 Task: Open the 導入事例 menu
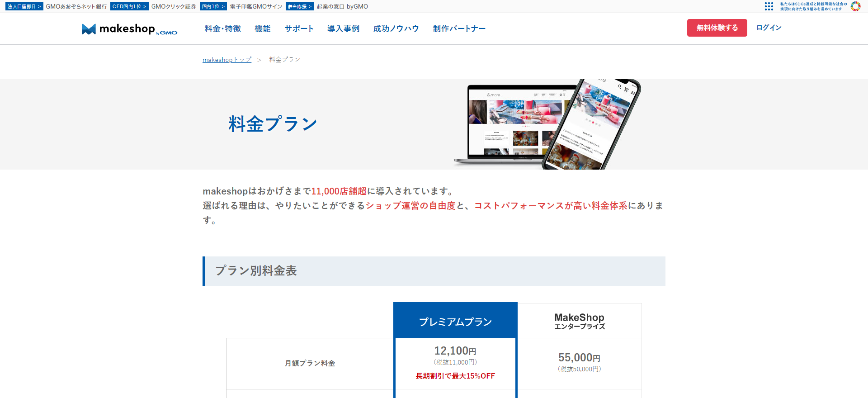coord(343,28)
